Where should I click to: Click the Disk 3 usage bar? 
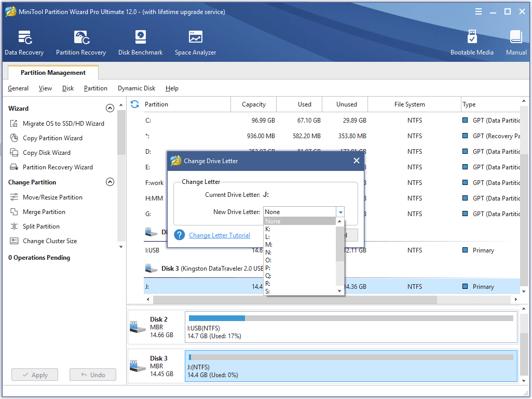pos(351,357)
